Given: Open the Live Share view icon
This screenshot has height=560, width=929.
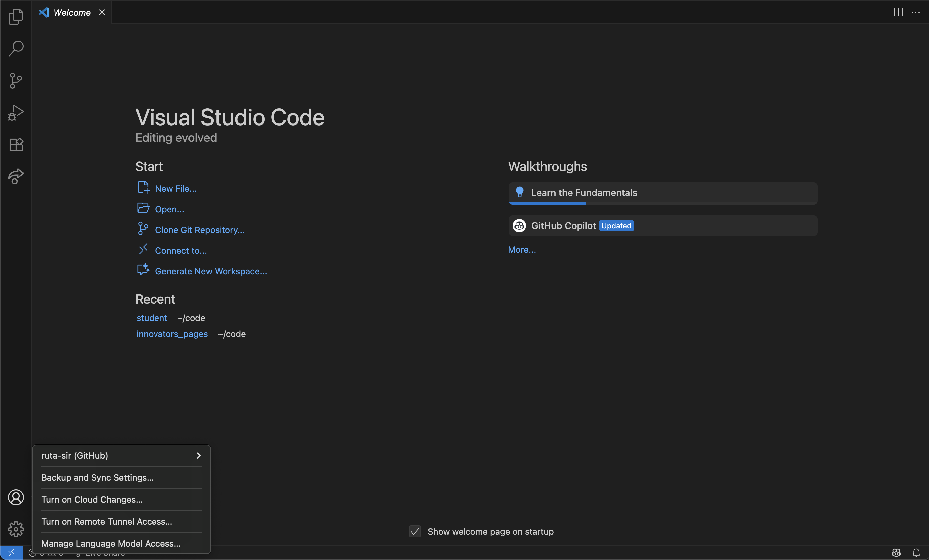Looking at the screenshot, I should [16, 176].
